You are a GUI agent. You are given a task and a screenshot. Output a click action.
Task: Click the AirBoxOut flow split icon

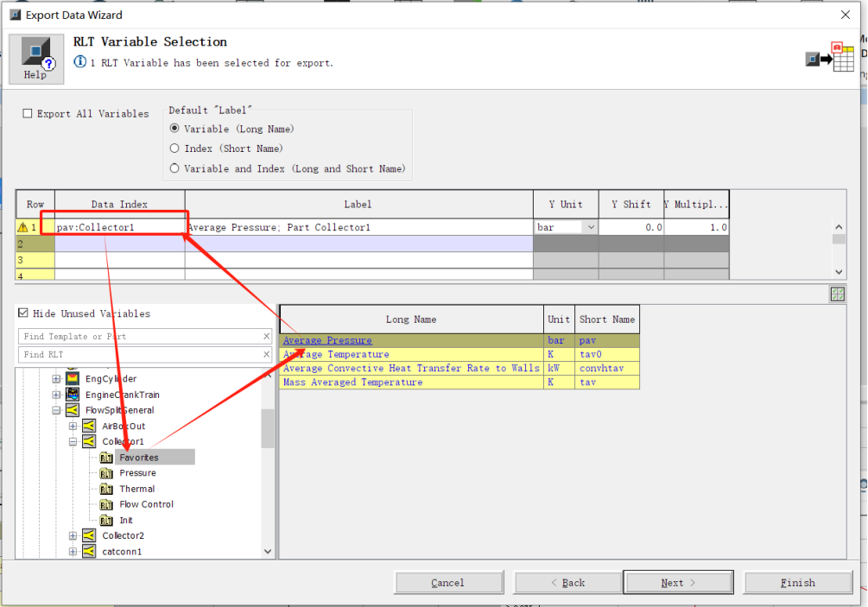pos(89,426)
